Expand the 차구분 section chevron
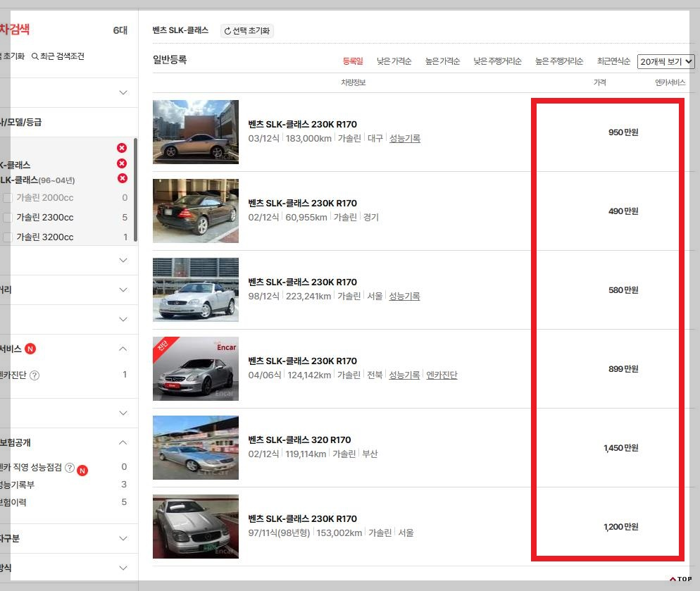 tap(123, 538)
